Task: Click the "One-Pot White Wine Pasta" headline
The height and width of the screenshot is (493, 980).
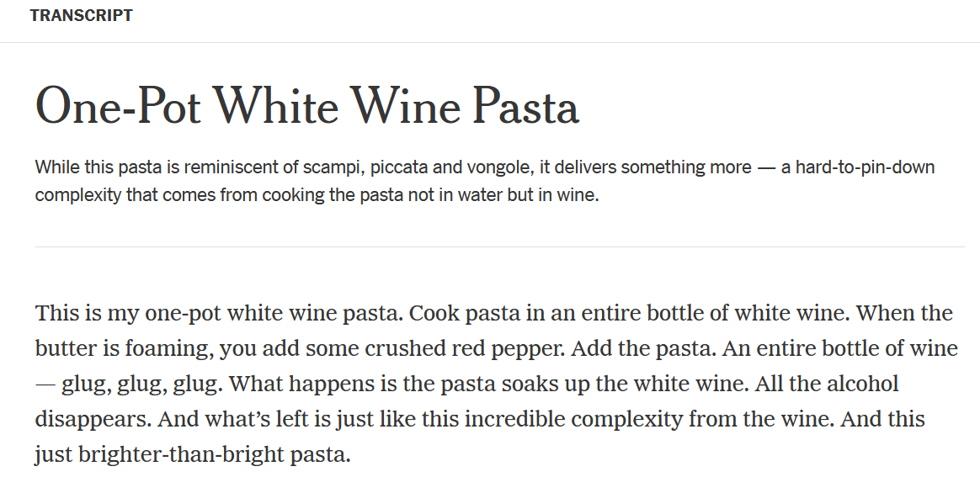Action: [307, 107]
